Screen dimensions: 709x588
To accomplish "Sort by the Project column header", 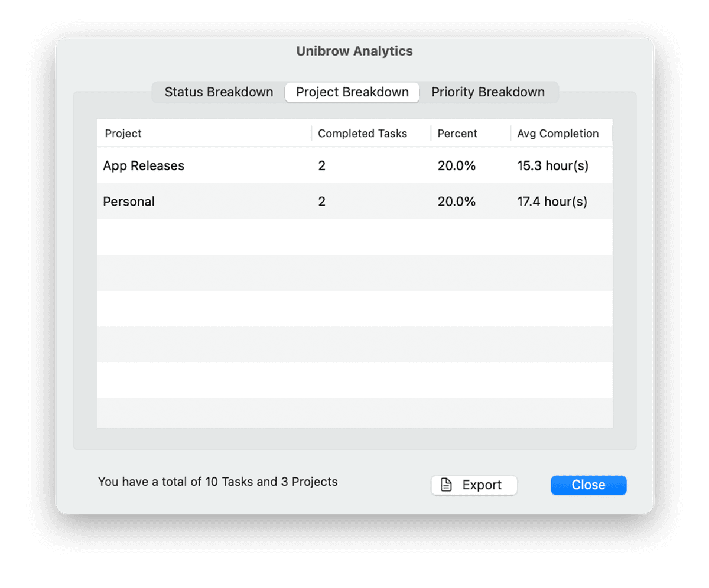I will pyautogui.click(x=123, y=134).
